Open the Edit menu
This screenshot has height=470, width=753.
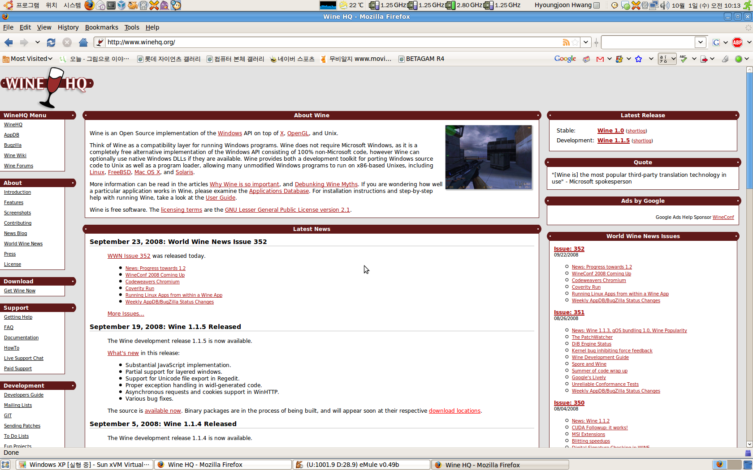25,27
